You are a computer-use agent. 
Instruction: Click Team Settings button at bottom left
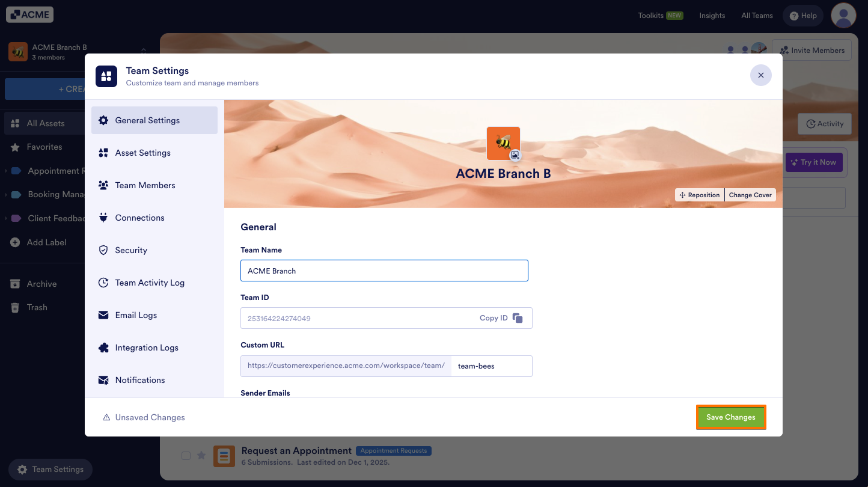50,470
